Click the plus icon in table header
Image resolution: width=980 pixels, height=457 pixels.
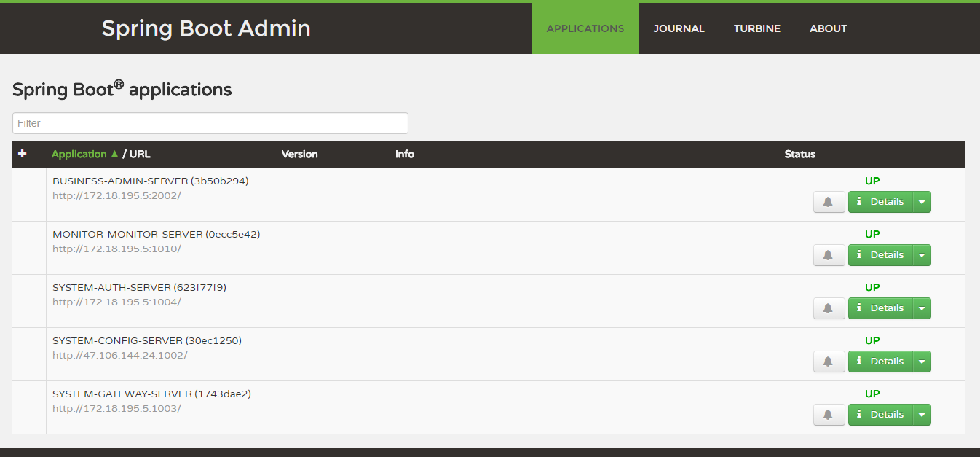pyautogui.click(x=22, y=154)
